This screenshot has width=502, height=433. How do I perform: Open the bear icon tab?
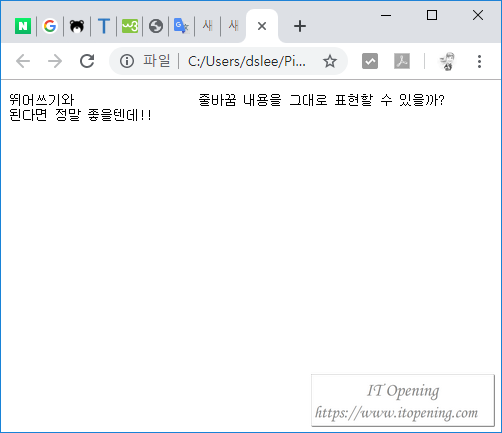click(77, 26)
